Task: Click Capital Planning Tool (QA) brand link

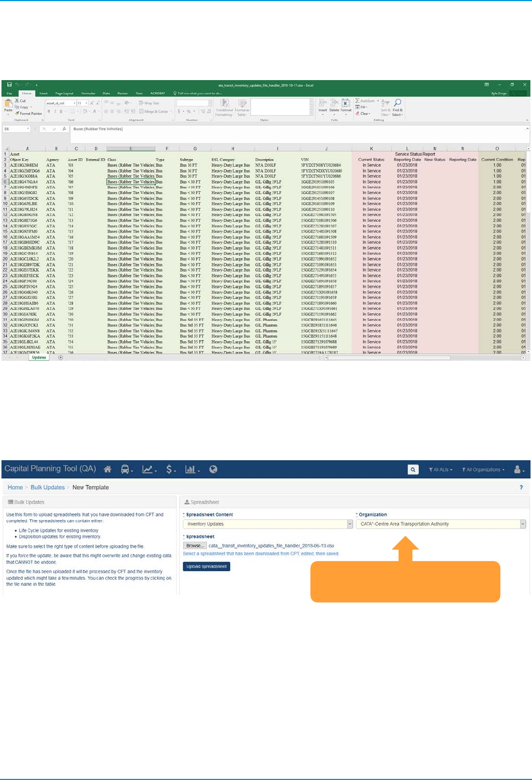Action: point(50,469)
